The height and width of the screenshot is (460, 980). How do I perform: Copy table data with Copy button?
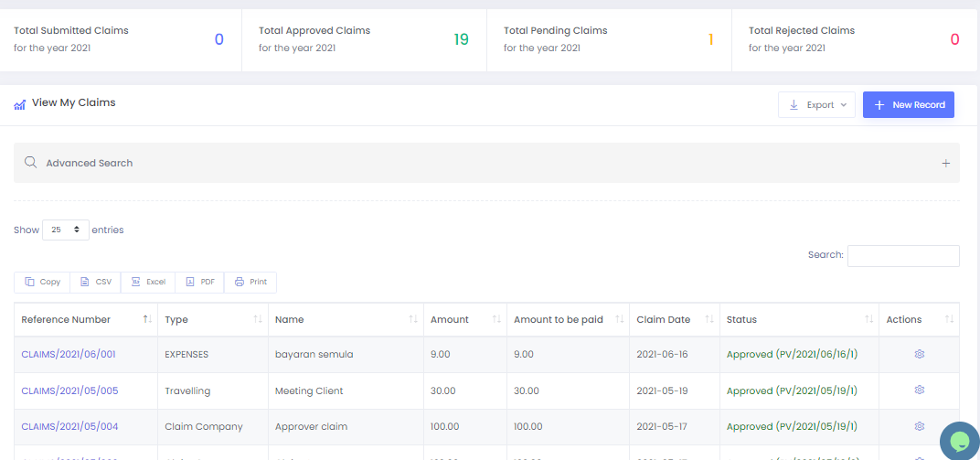[x=42, y=282]
